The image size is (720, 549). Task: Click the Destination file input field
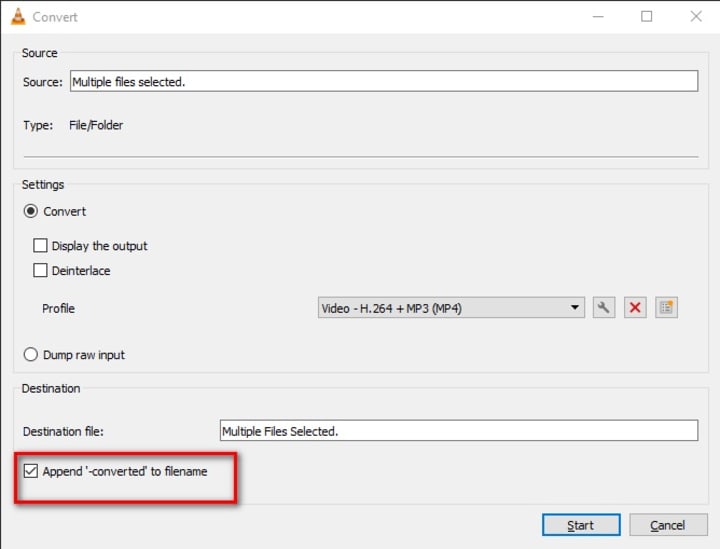pos(459,431)
